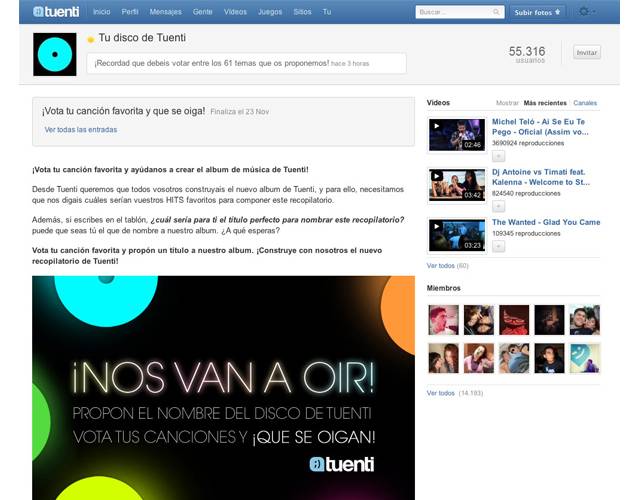
Task: Click the Finaliza el 23 Nov text
Action: (x=240, y=112)
